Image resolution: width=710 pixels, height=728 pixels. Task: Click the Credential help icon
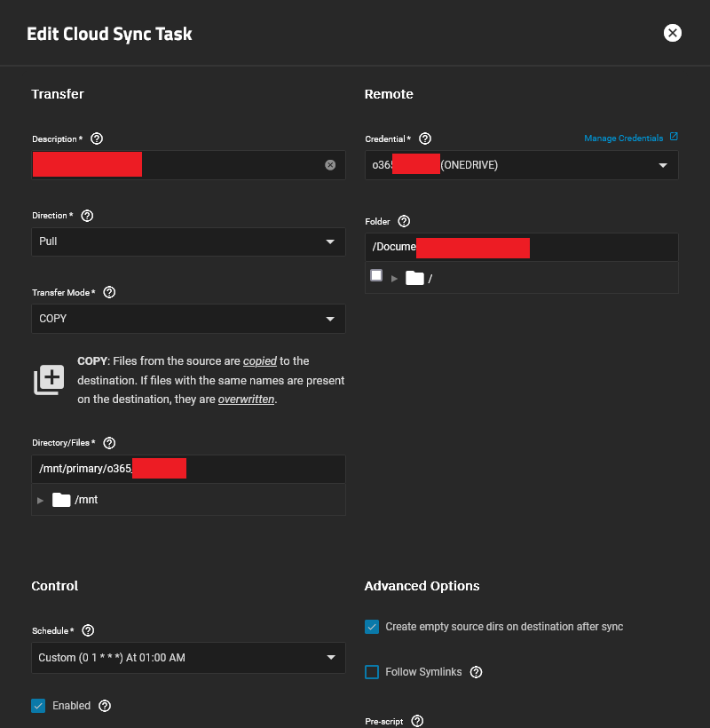point(425,138)
